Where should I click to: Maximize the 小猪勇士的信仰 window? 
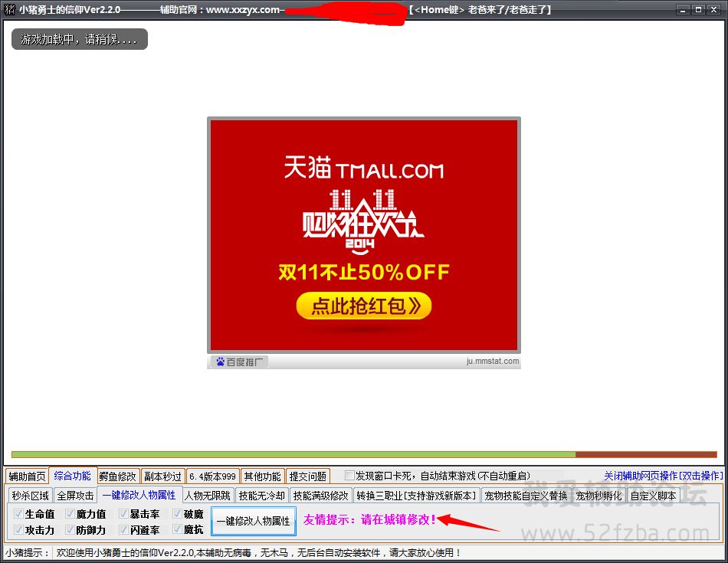698,10
